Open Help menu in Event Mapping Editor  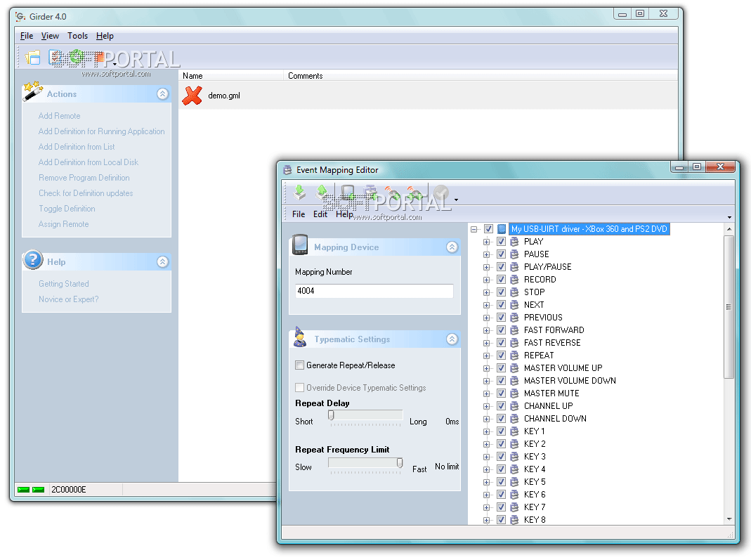click(x=344, y=214)
